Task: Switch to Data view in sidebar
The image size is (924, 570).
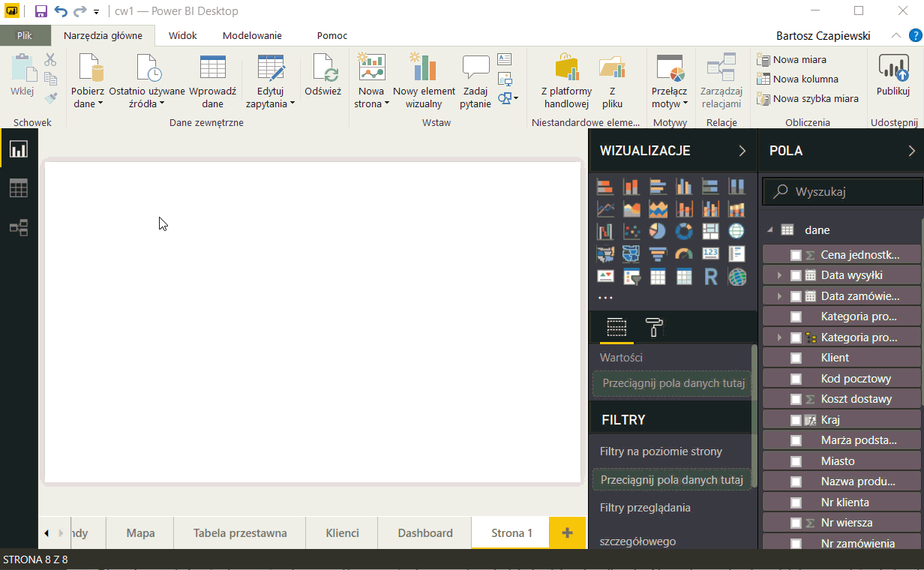Action: (19, 189)
